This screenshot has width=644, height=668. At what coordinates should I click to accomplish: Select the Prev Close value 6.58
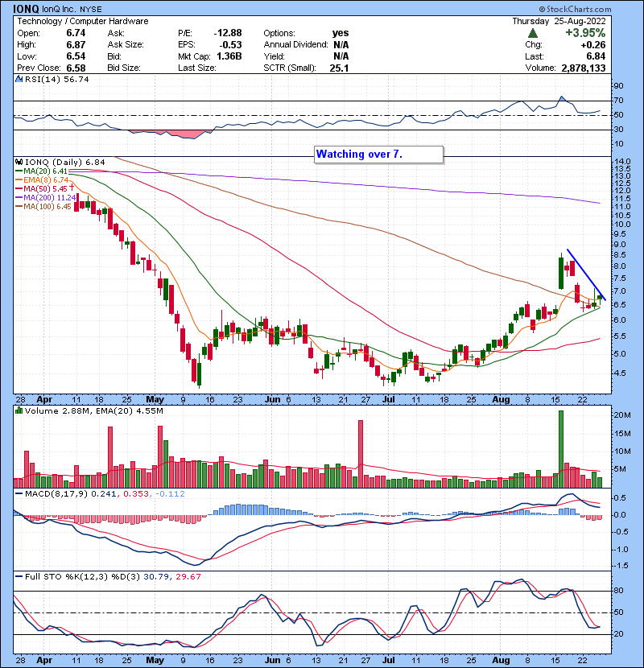(76, 68)
